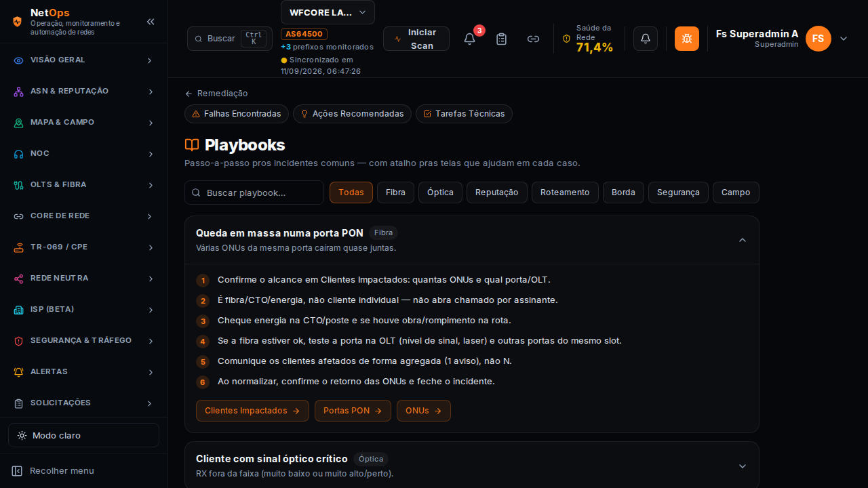Select the Todas filter tab

point(351,192)
